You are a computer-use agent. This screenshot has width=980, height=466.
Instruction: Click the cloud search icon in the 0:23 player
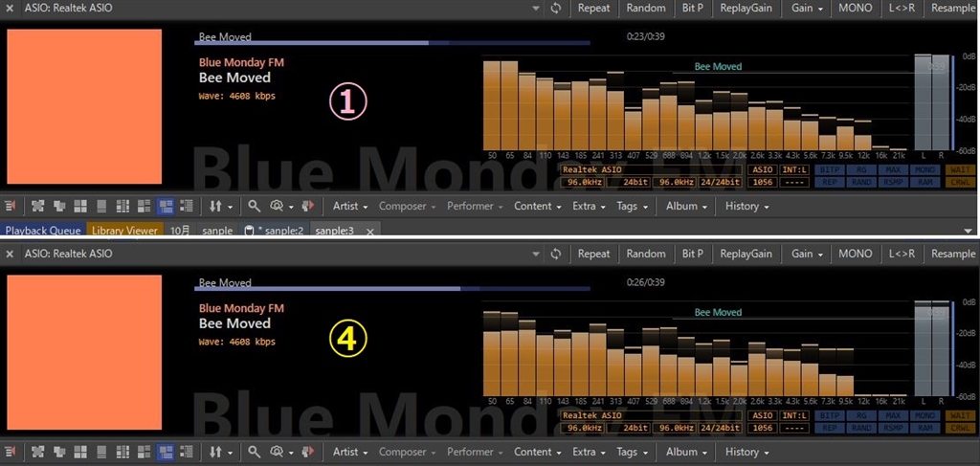tap(277, 206)
